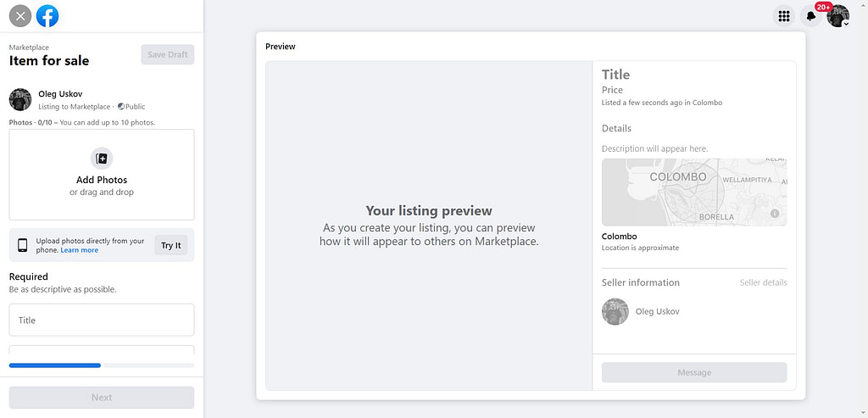Click the 'Description will appear here.' text
The height and width of the screenshot is (418, 868).
click(x=655, y=149)
